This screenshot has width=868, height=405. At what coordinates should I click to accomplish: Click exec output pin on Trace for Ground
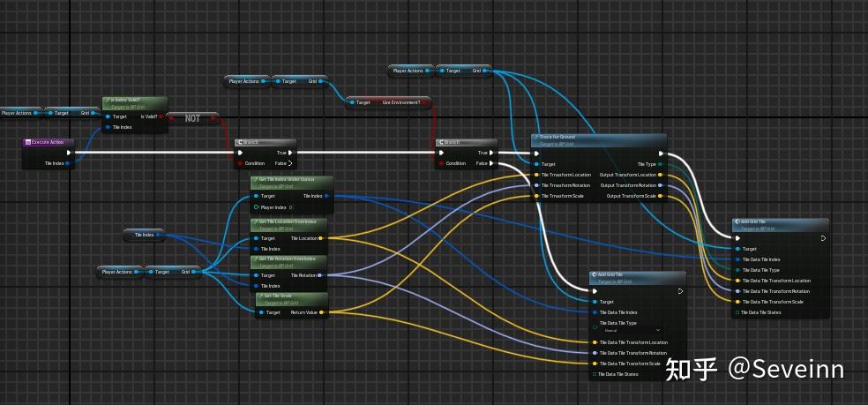tap(661, 154)
